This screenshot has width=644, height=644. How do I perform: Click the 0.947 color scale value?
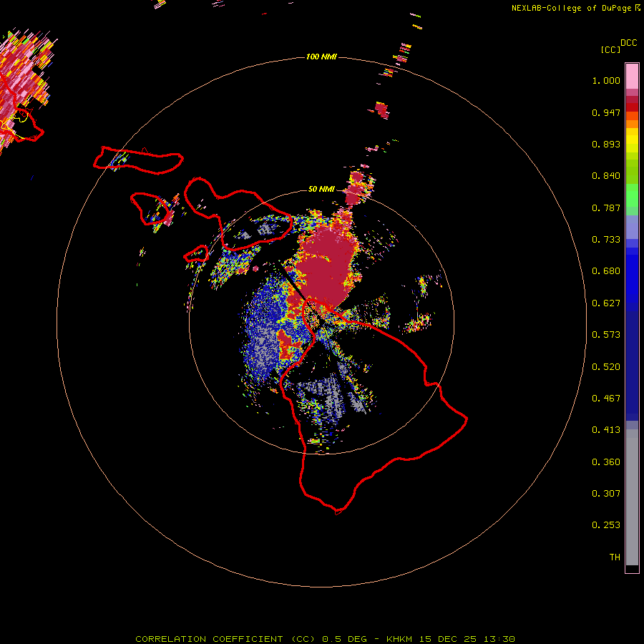coord(606,112)
